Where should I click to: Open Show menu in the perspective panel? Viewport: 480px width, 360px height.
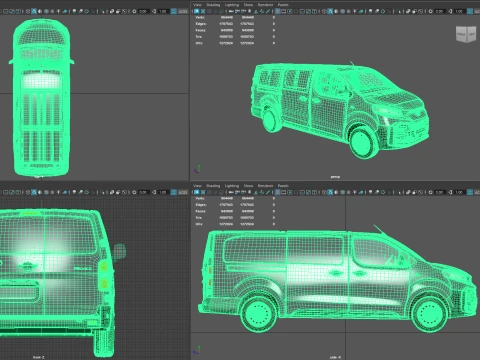click(248, 5)
